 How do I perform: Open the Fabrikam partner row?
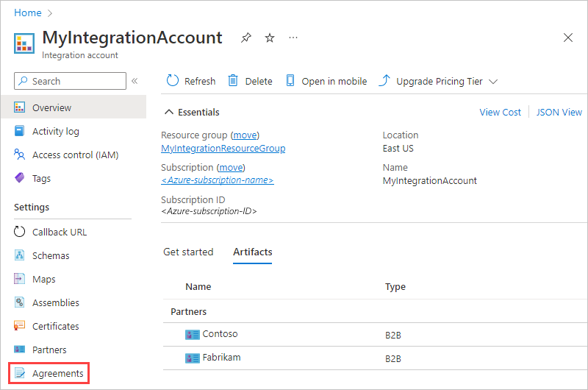pos(221,358)
